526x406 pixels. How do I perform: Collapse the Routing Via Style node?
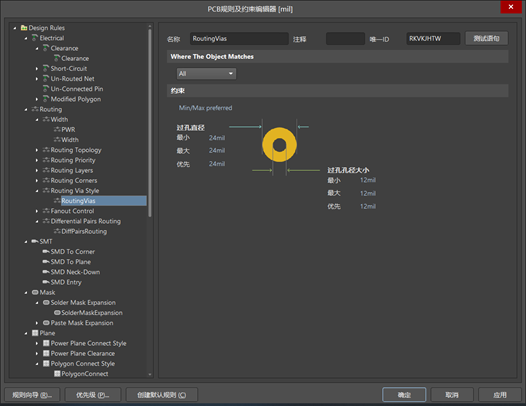tap(37, 191)
